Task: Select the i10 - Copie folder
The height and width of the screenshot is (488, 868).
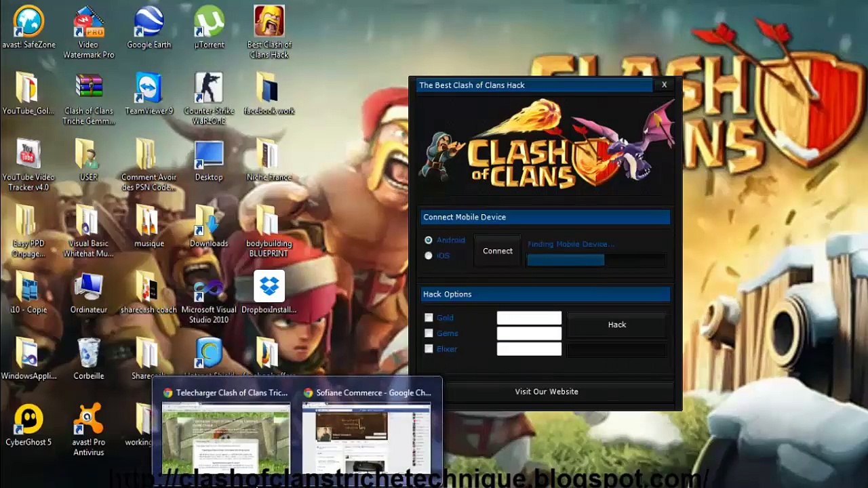Action: 28,293
